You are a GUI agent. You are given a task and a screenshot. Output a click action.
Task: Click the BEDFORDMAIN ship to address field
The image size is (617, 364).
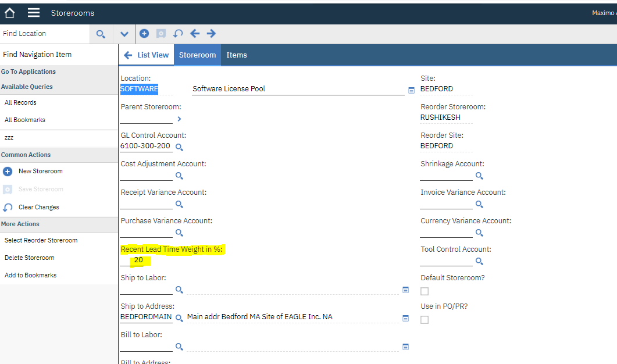(146, 317)
